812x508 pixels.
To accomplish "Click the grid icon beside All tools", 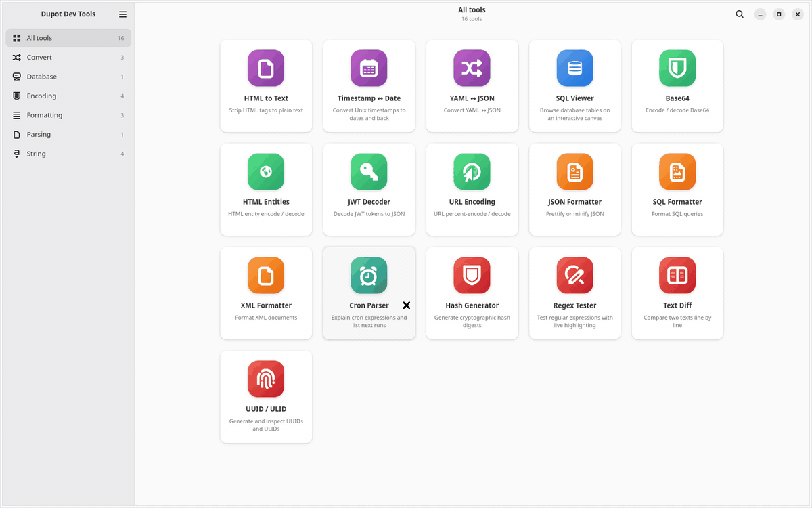I will pos(17,38).
